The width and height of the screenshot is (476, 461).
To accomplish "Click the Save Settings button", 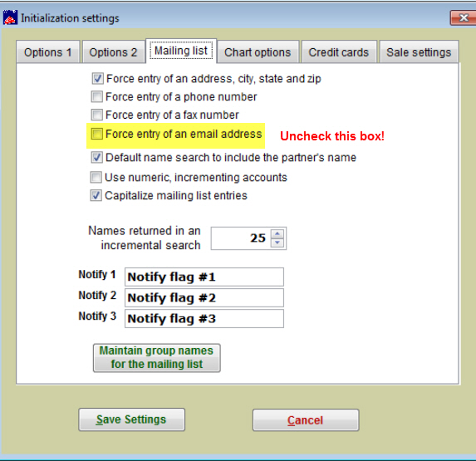I will [x=131, y=419].
